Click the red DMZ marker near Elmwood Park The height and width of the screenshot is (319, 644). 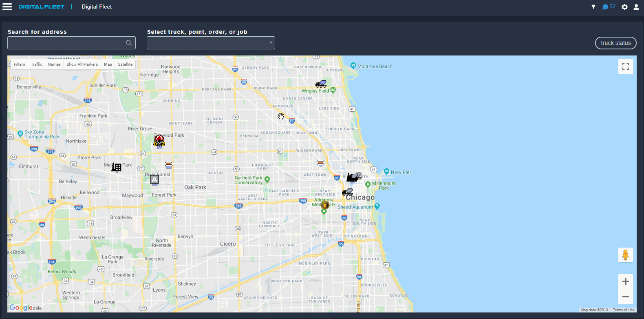(x=159, y=141)
